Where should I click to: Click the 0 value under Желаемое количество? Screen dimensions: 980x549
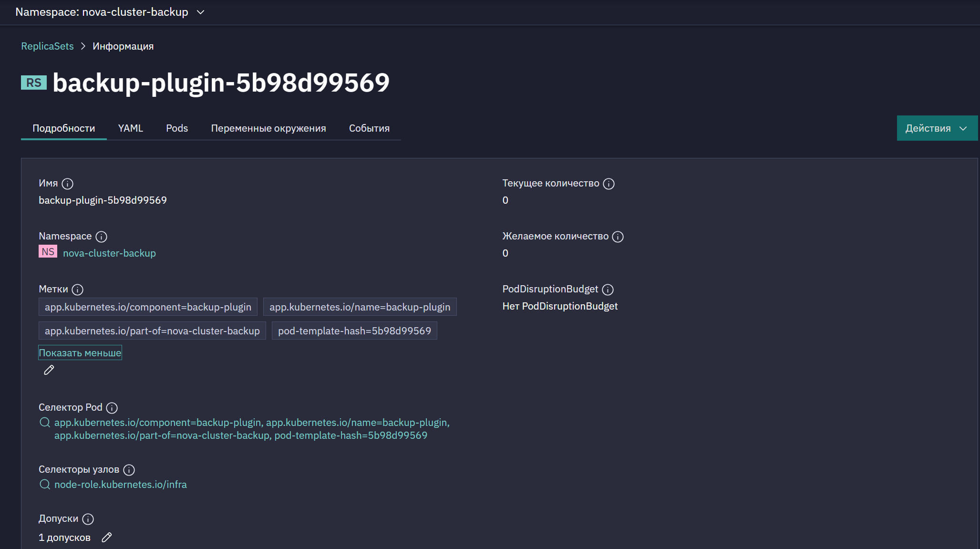click(x=505, y=253)
